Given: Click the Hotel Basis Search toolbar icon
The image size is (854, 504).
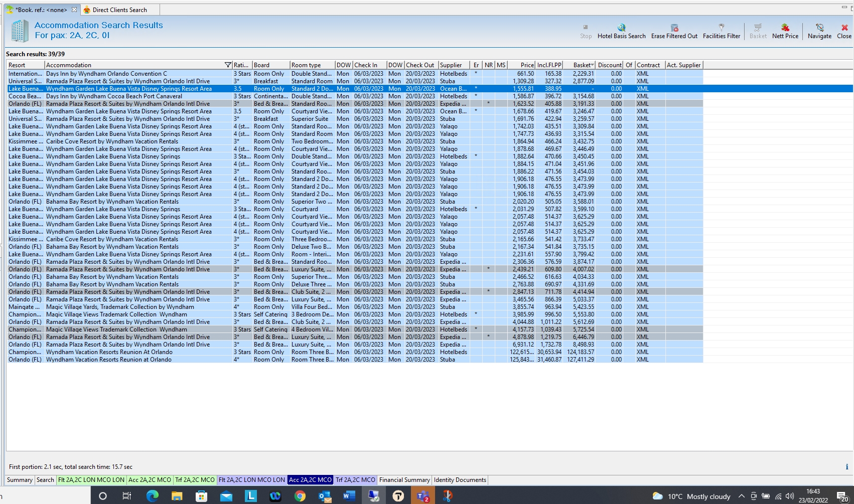Looking at the screenshot, I should click(621, 28).
